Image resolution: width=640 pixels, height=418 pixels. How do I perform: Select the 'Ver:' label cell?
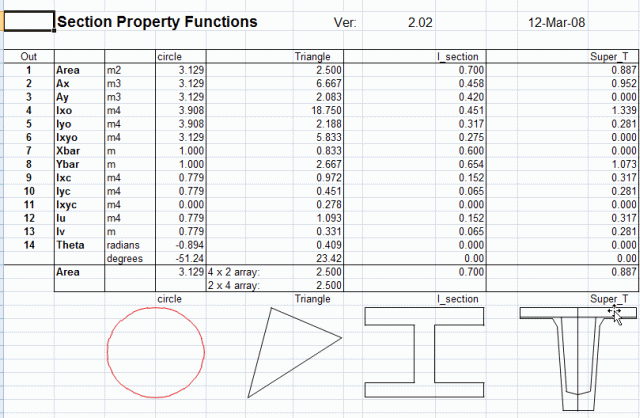pos(343,23)
